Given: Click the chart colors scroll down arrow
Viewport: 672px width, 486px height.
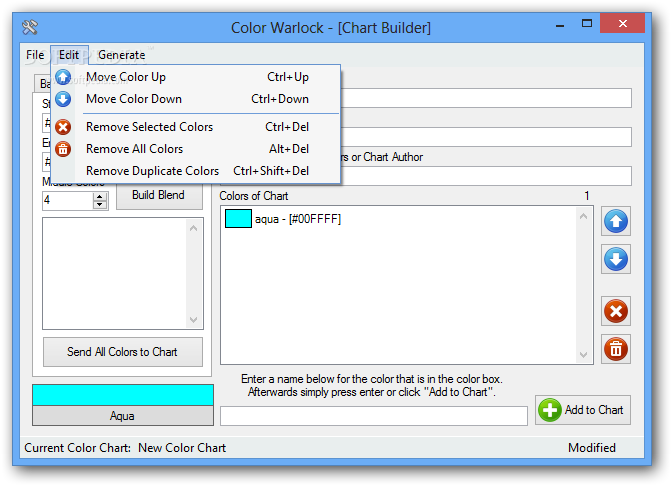Looking at the screenshot, I should (x=583, y=354).
